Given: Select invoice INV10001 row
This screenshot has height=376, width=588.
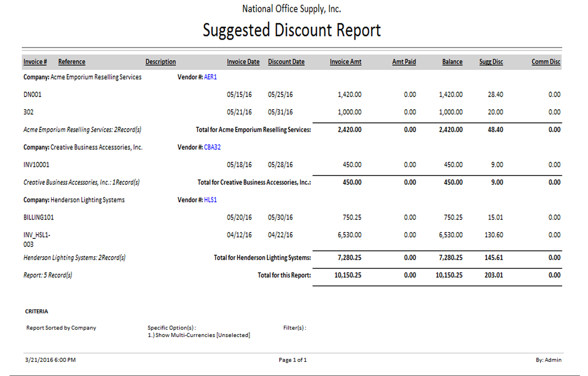Looking at the screenshot, I should pos(36,165).
